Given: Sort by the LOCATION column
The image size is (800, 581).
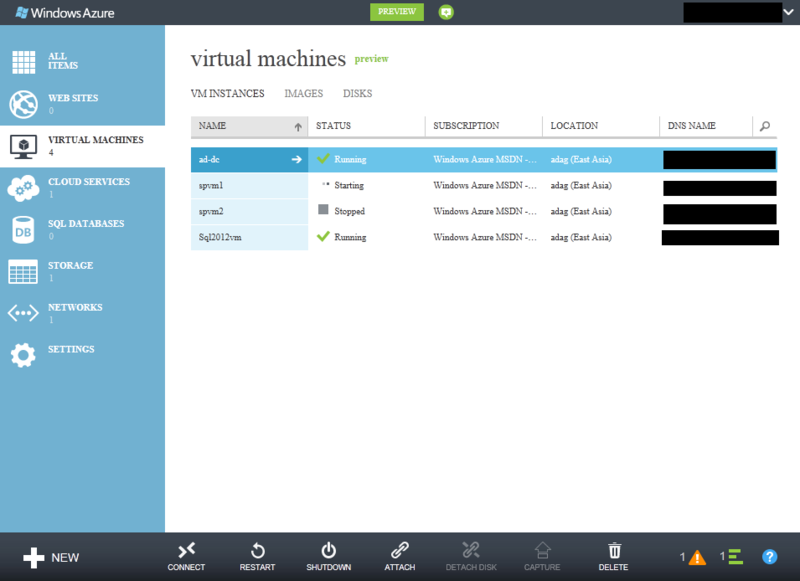Looking at the screenshot, I should pyautogui.click(x=601, y=126).
